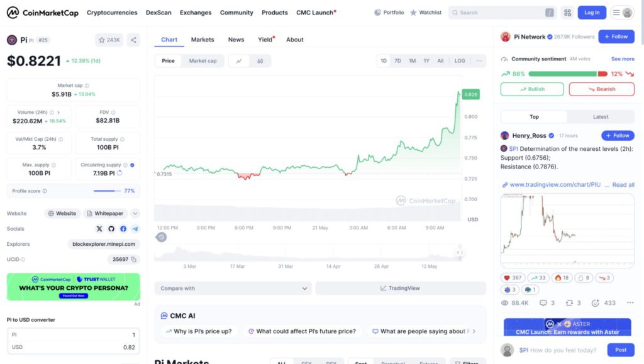The image size is (644, 364).
Task: Expand the Compare with dropdown
Action: point(233,289)
